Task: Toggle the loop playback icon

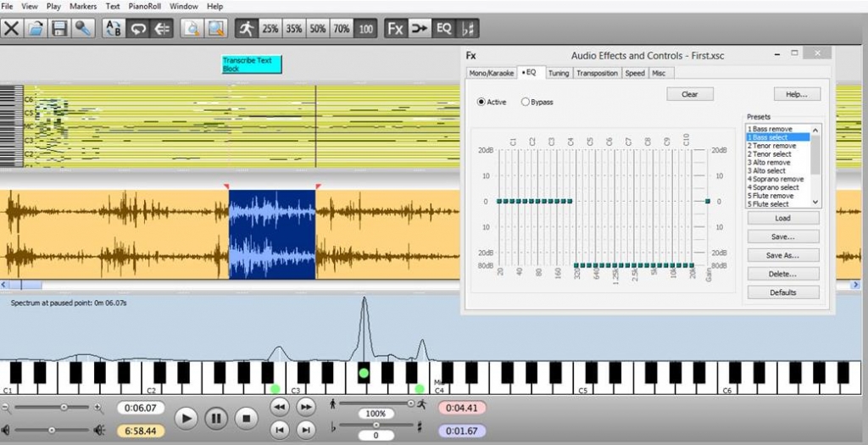Action: coord(137,28)
